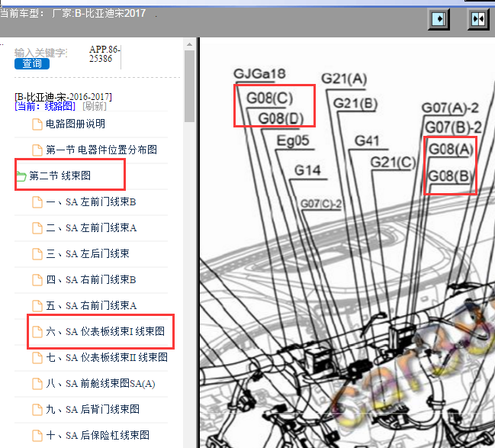Open 六、SA 仪表板线束I 线束图

pyautogui.click(x=105, y=331)
